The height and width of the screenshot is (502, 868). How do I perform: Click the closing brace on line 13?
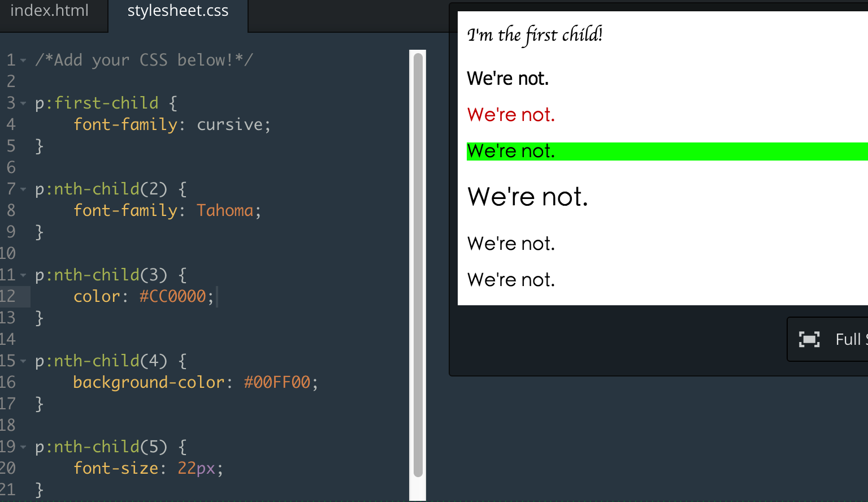40,318
